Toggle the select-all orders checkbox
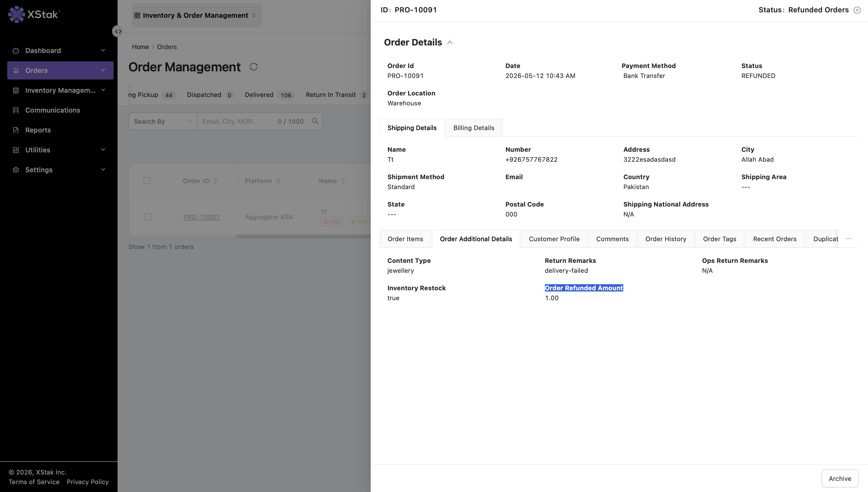Viewport: 868px width, 492px height. pyautogui.click(x=147, y=181)
